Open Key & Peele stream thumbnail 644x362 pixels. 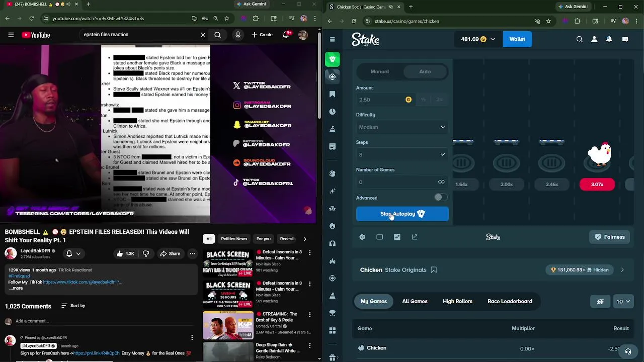[228, 325]
